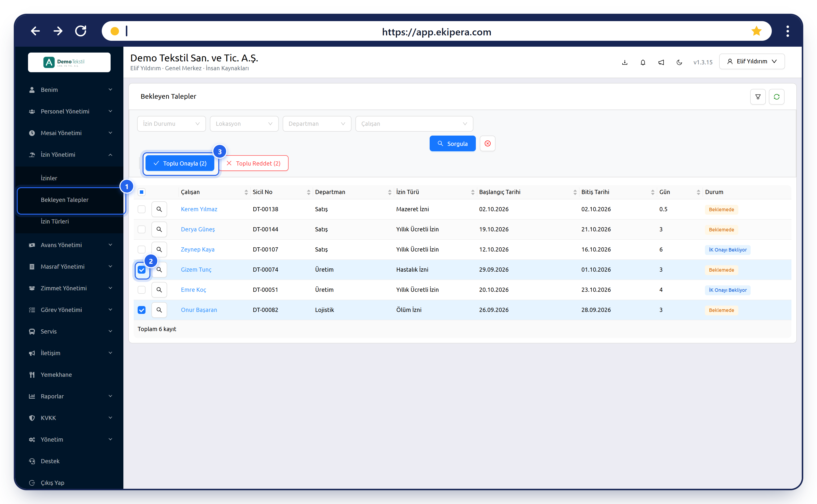Viewport: 817px width, 504px height.
Task: Bookmark page with star icon
Action: pyautogui.click(x=756, y=31)
